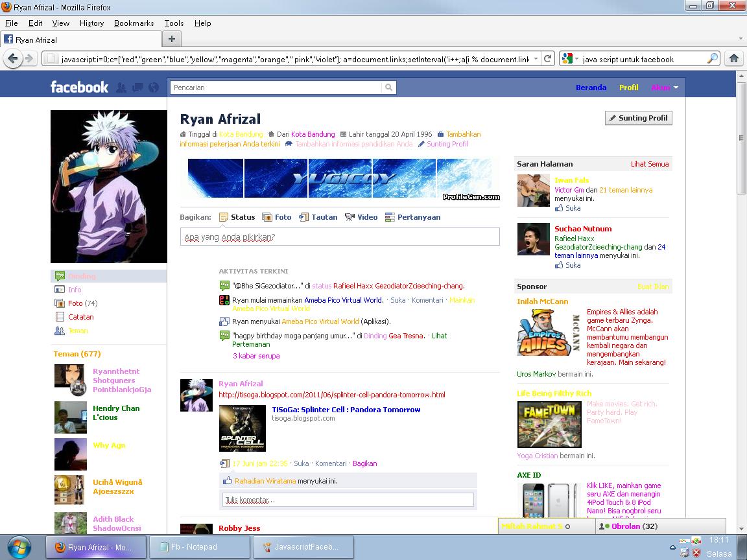Select the Tautan share option

[x=318, y=217]
